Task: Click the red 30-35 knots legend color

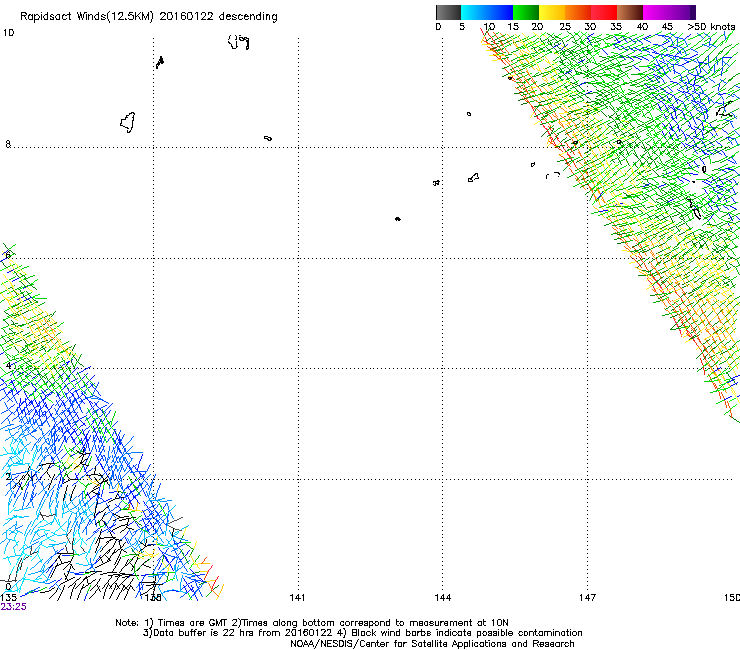Action: (604, 12)
